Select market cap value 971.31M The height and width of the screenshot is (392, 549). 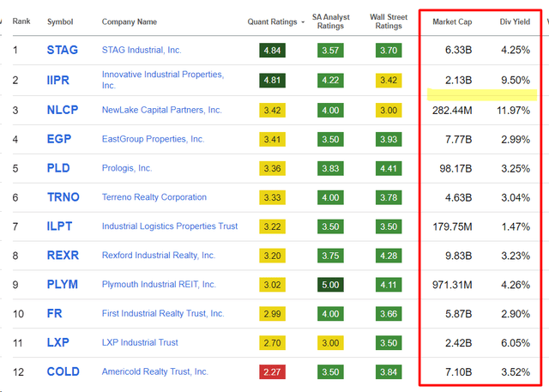click(452, 285)
